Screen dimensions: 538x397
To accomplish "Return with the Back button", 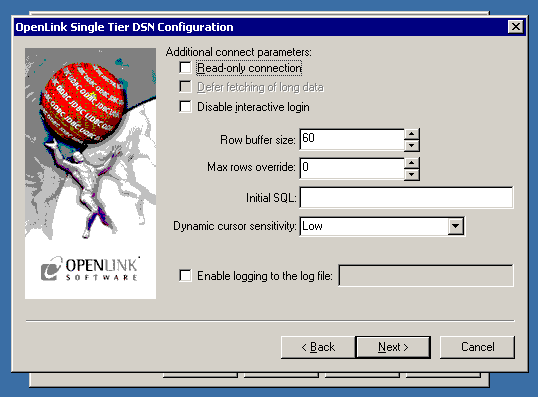I will 318,347.
